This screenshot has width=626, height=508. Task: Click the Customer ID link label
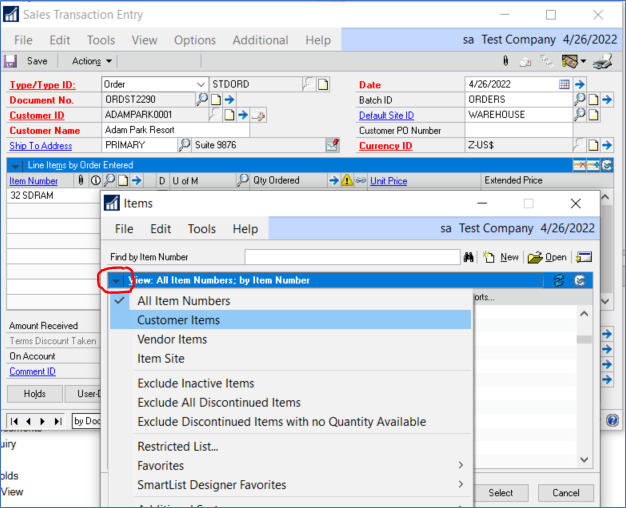(37, 115)
